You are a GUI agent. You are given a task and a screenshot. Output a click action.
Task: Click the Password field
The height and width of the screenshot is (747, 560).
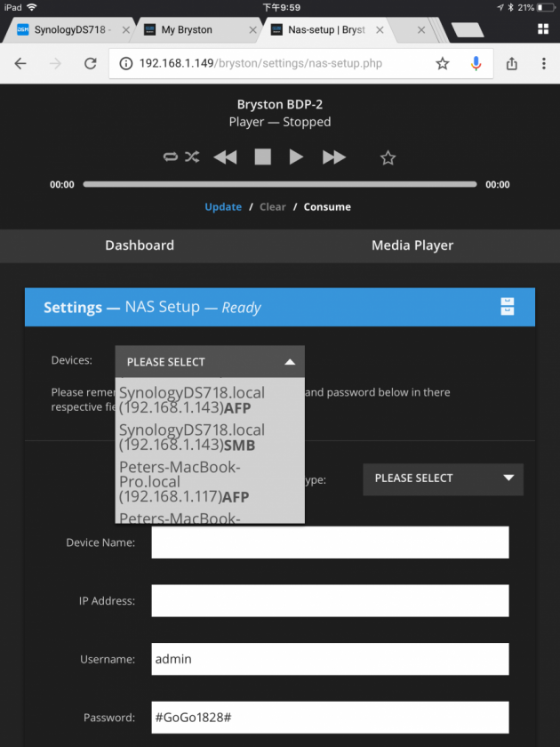pos(330,717)
